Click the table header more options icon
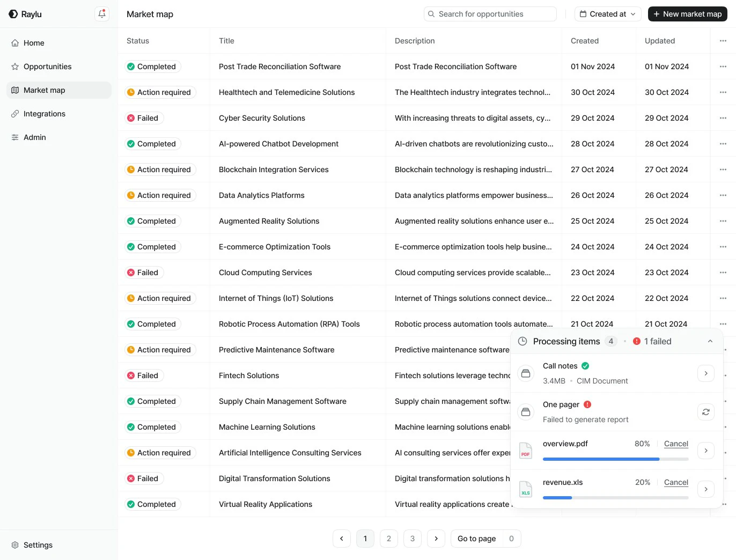 (723, 41)
